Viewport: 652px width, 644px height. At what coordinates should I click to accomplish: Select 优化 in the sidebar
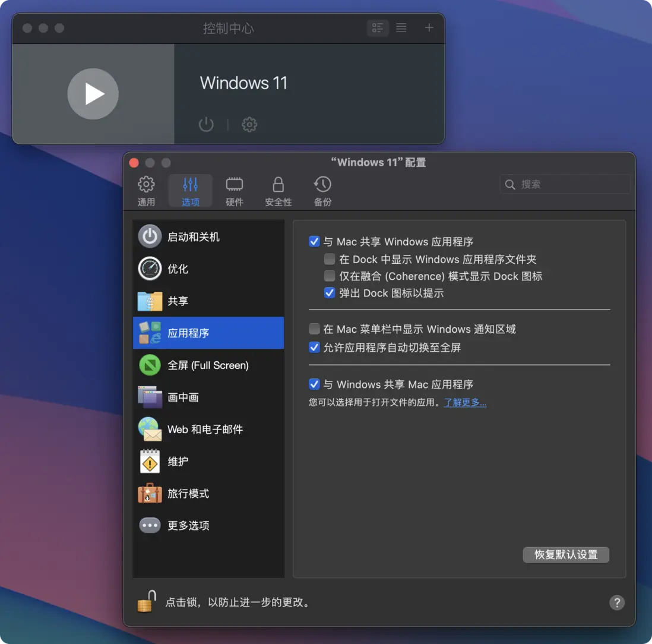208,269
